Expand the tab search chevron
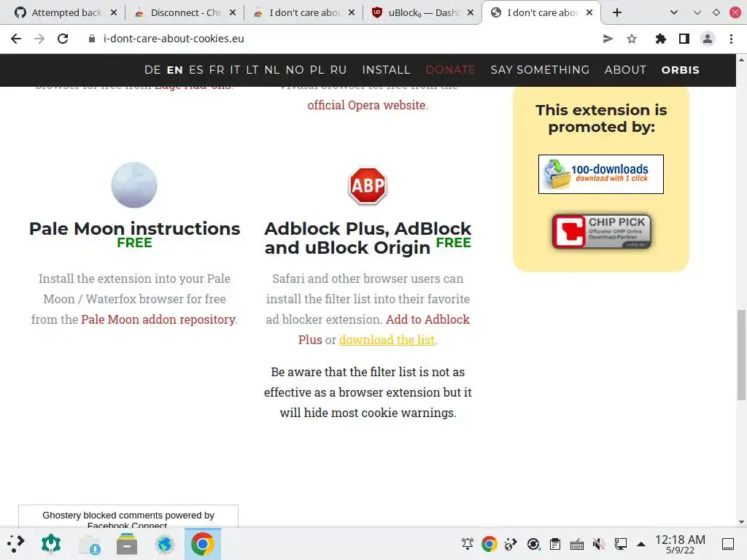This screenshot has height=560, width=747. coord(673,12)
